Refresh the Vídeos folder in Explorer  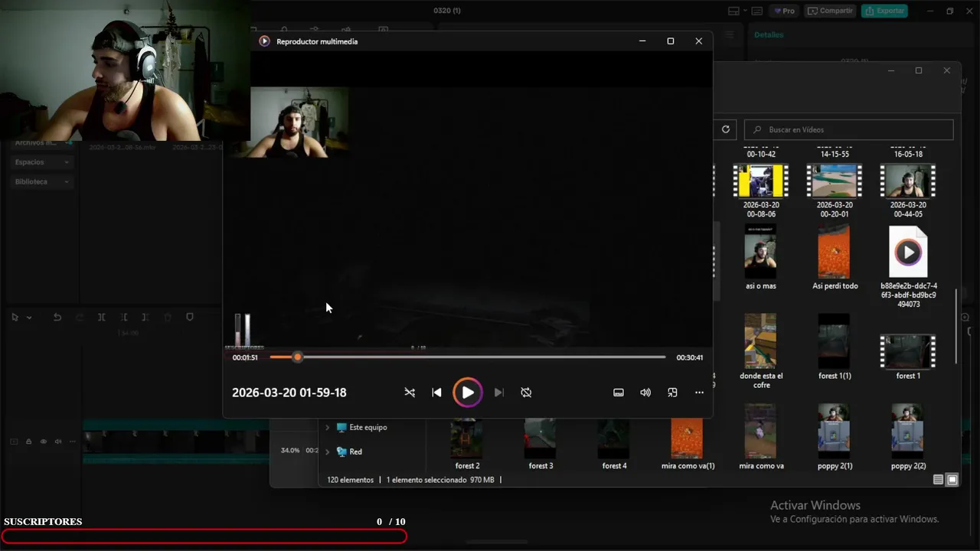(726, 129)
